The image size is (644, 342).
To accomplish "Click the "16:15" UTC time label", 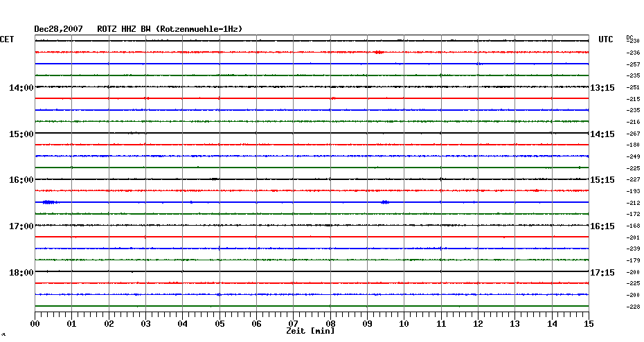I will pyautogui.click(x=602, y=226).
